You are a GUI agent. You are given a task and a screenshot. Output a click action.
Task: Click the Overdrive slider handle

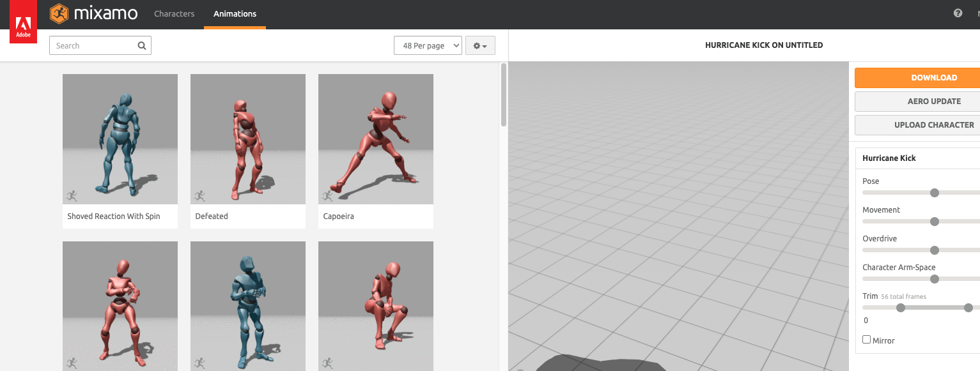(935, 250)
